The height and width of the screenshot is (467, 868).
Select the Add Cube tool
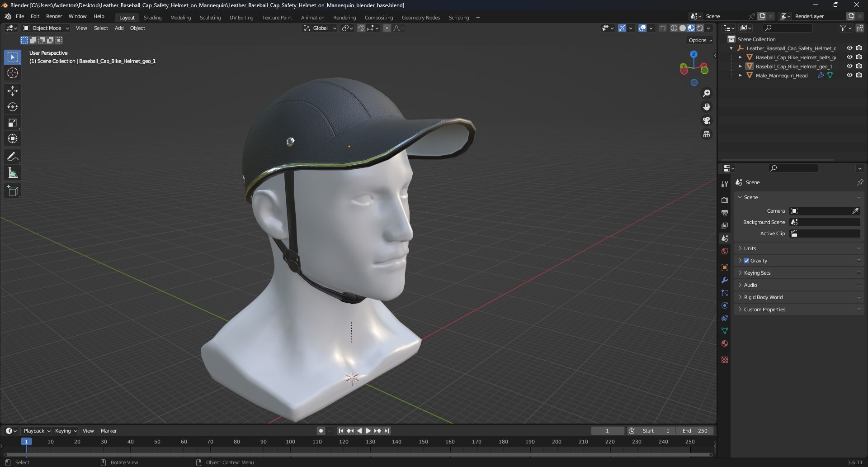click(13, 191)
